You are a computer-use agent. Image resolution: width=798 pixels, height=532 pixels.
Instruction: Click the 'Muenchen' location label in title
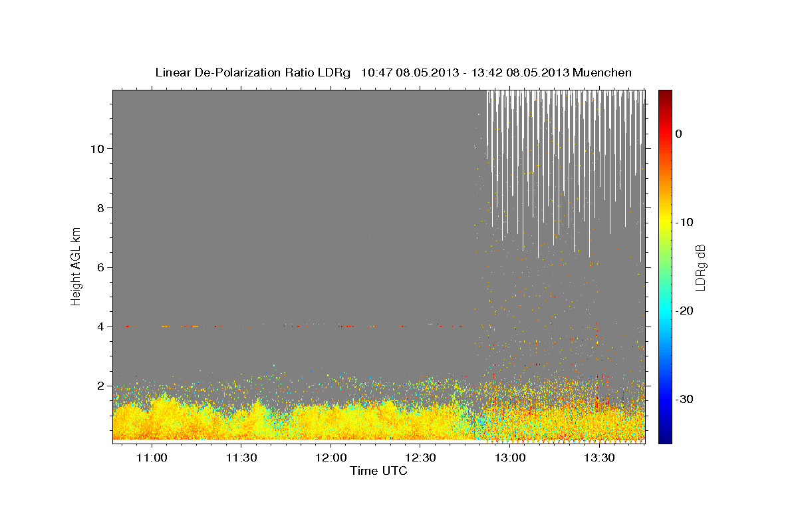click(x=603, y=72)
